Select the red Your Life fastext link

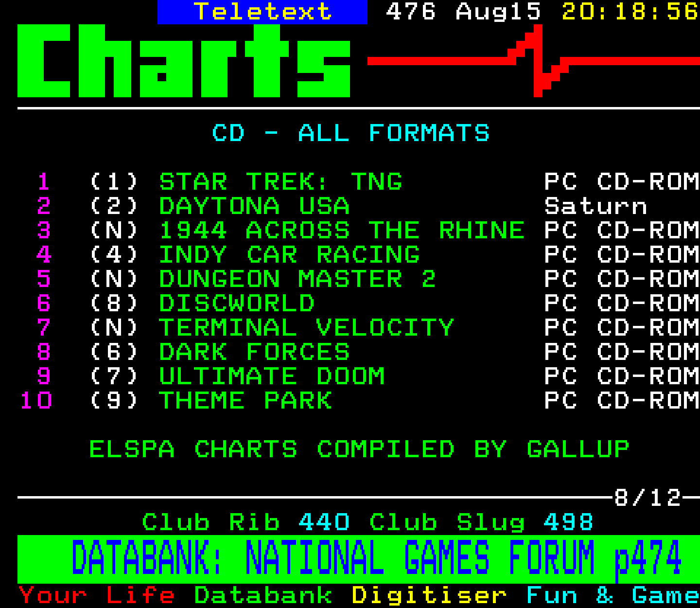click(97, 595)
